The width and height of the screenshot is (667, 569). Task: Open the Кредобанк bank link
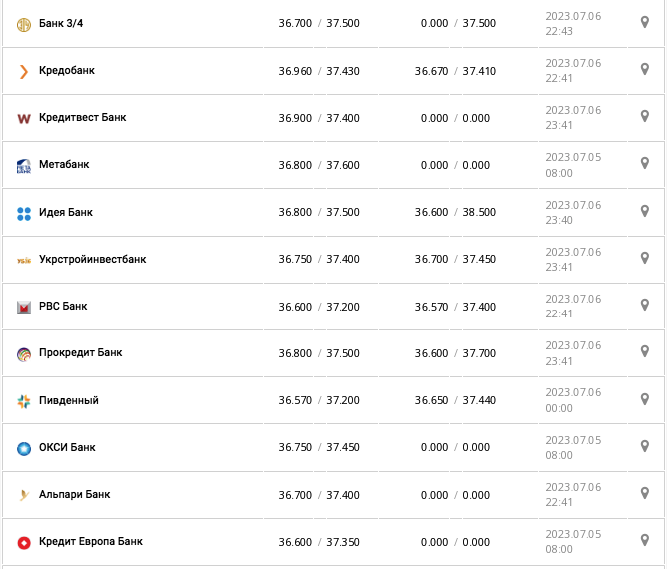67,71
